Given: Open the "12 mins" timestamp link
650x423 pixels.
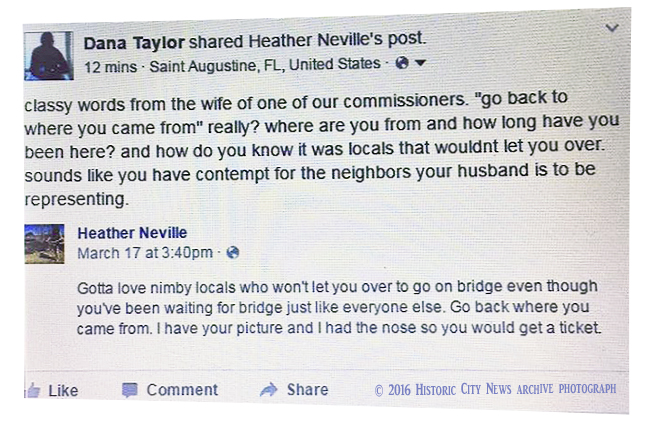Looking at the screenshot, I should pos(110,67).
